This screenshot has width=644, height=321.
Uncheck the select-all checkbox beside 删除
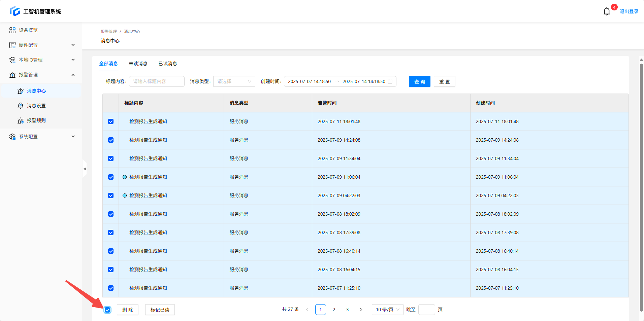coord(107,310)
